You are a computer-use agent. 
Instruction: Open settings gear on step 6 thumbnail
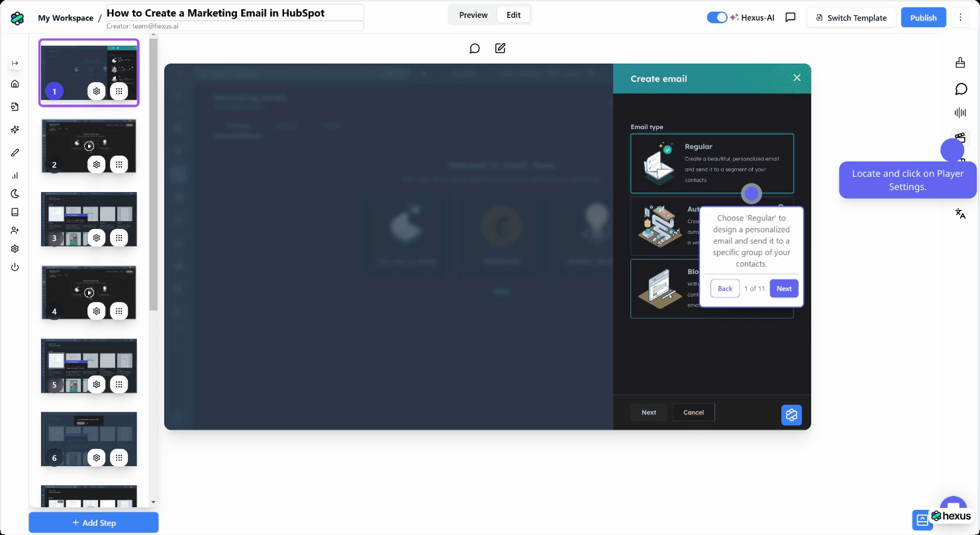pos(97,458)
